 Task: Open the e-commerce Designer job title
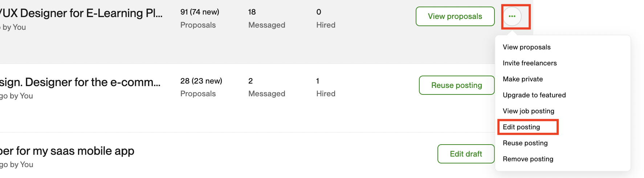tap(80, 82)
